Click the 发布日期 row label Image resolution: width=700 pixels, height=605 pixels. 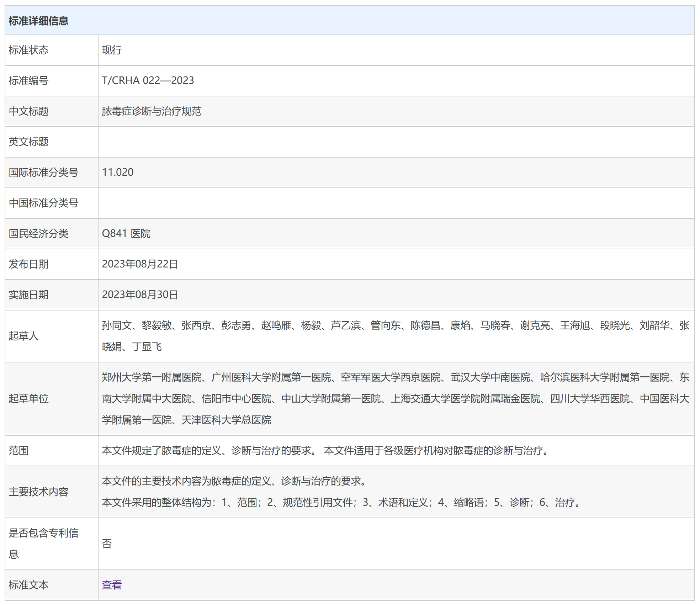pos(28,264)
